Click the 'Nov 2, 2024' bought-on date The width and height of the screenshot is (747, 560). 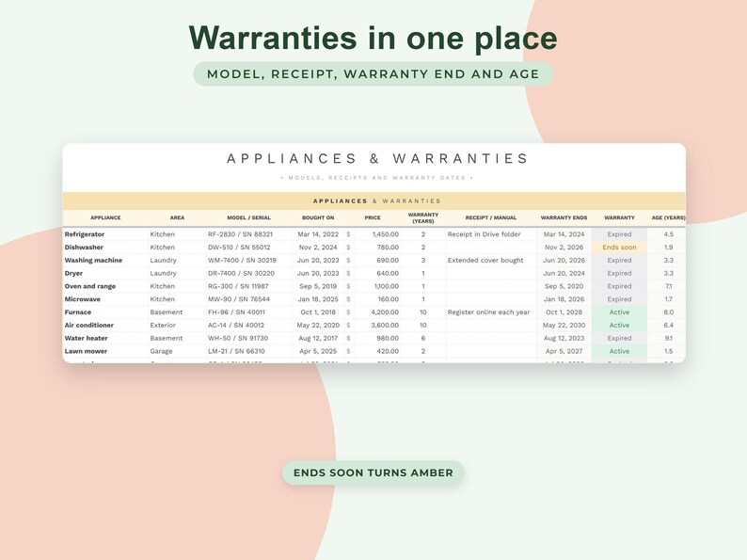click(318, 248)
